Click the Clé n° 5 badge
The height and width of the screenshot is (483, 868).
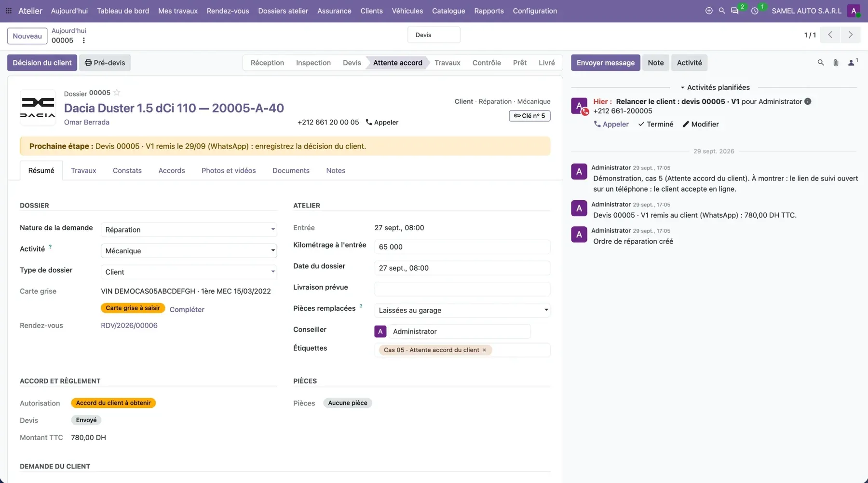(x=529, y=116)
